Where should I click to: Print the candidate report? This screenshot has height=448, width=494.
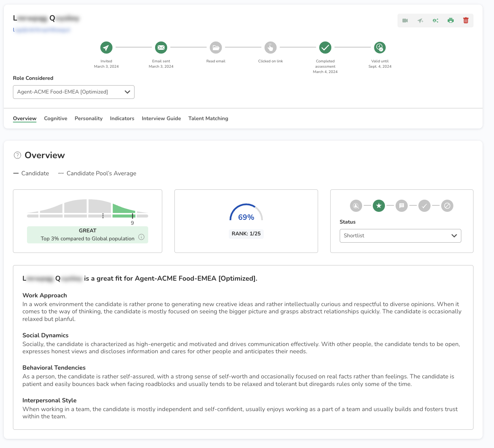[451, 21]
